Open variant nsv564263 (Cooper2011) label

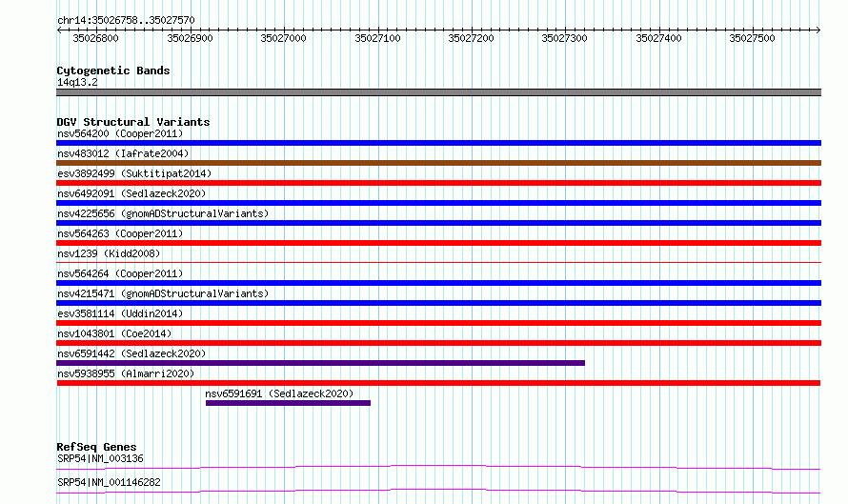point(120,233)
